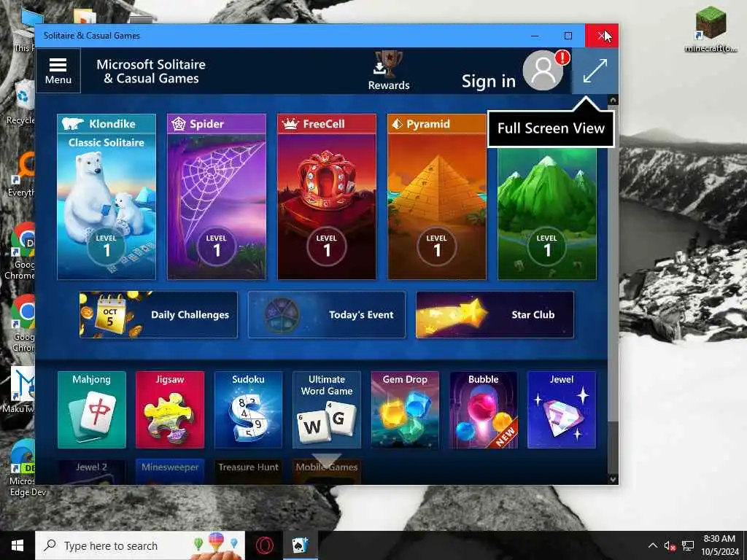Open the Spider solitaire game tile
Screen dimensions: 747x560
coord(216,197)
